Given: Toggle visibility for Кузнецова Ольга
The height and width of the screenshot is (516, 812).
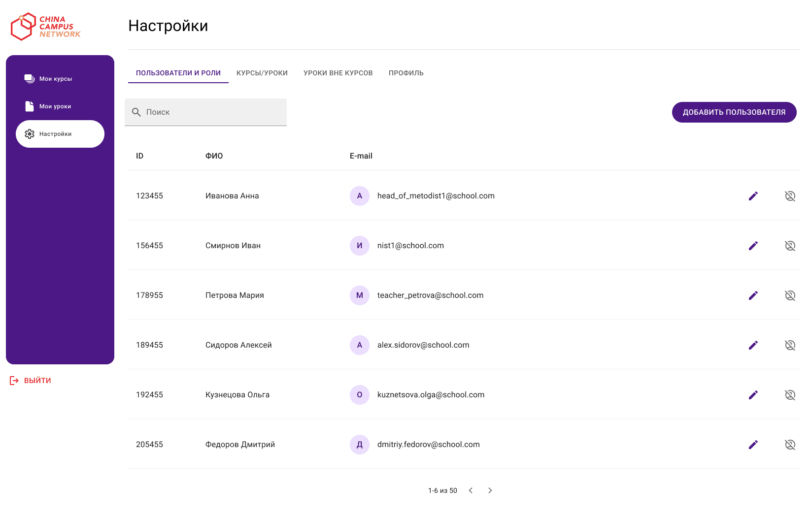Looking at the screenshot, I should pyautogui.click(x=790, y=394).
